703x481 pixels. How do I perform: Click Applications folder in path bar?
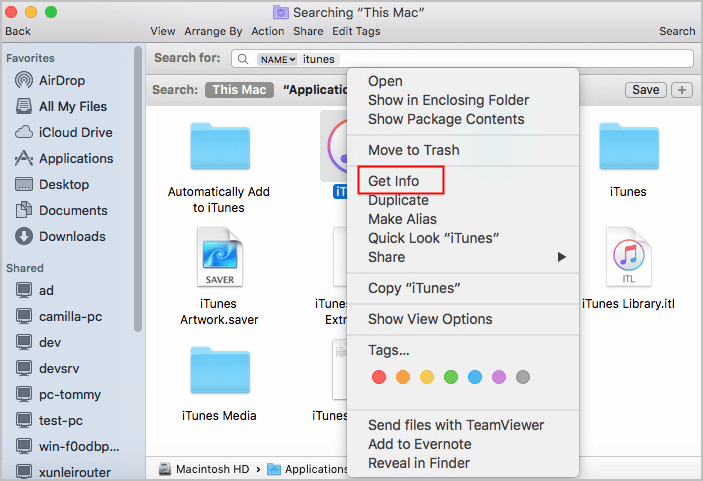pyautogui.click(x=308, y=469)
